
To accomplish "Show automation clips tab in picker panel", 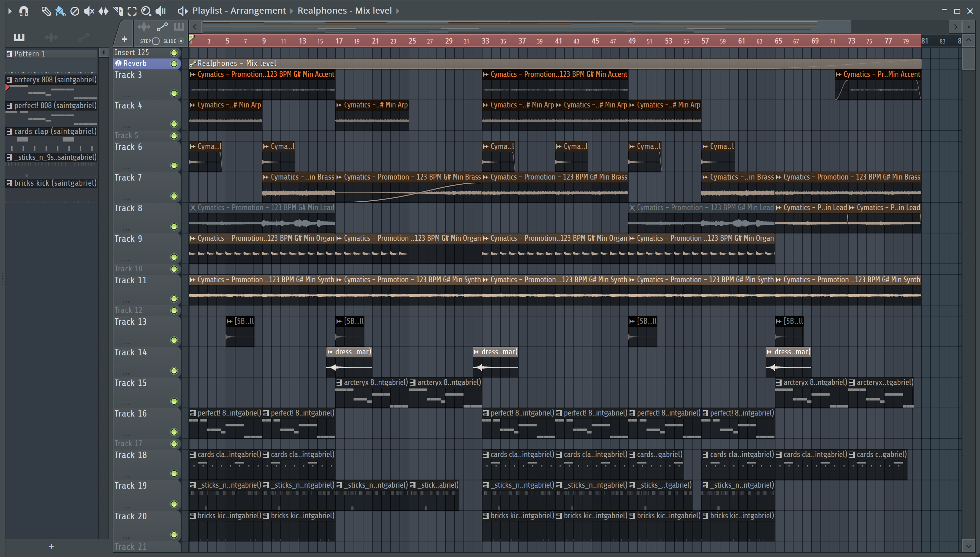I will 83,37.
